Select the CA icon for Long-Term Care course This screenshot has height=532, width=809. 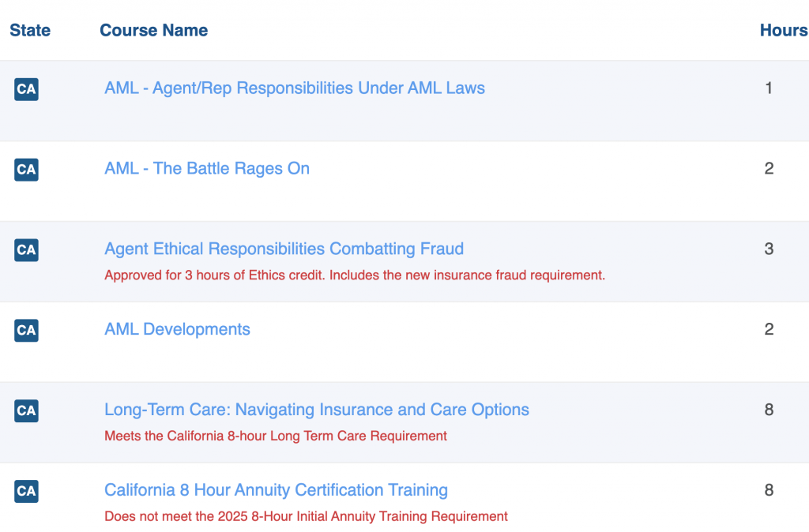pyautogui.click(x=26, y=411)
